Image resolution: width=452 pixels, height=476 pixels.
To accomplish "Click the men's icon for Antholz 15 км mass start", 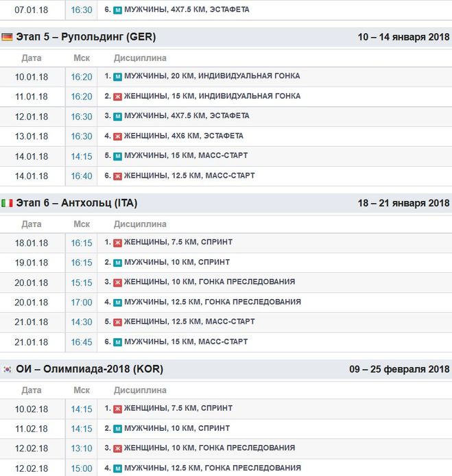I will (x=117, y=342).
